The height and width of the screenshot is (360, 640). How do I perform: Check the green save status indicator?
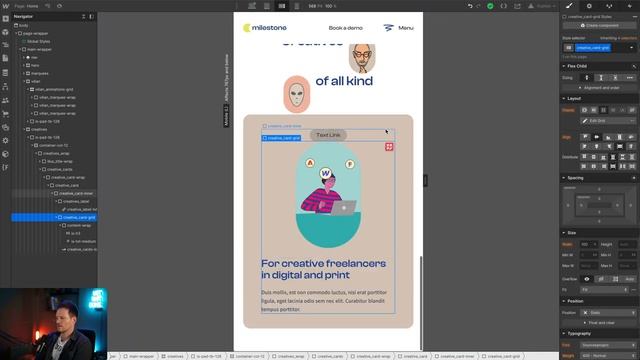point(490,6)
